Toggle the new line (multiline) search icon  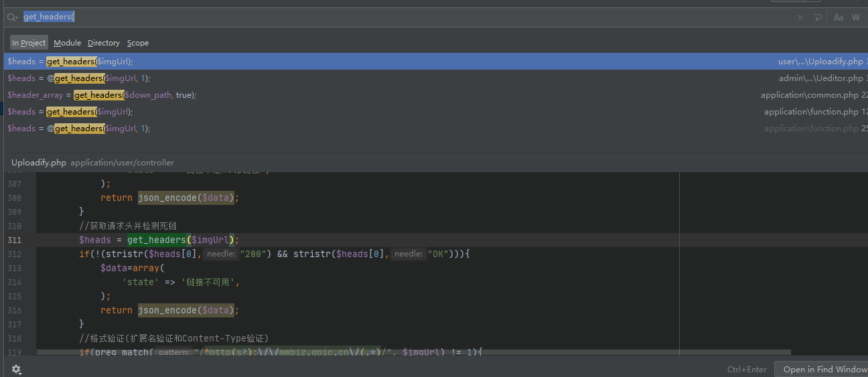pos(818,17)
